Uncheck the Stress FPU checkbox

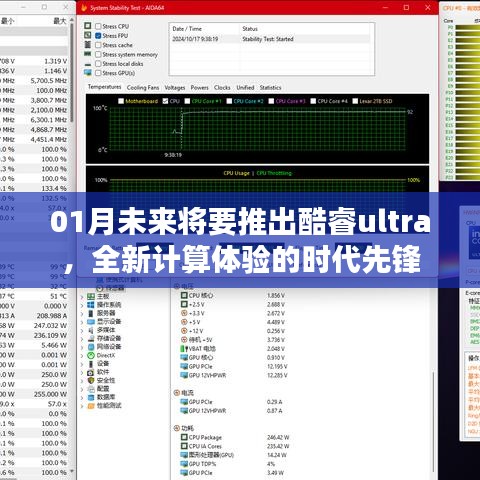98,35
